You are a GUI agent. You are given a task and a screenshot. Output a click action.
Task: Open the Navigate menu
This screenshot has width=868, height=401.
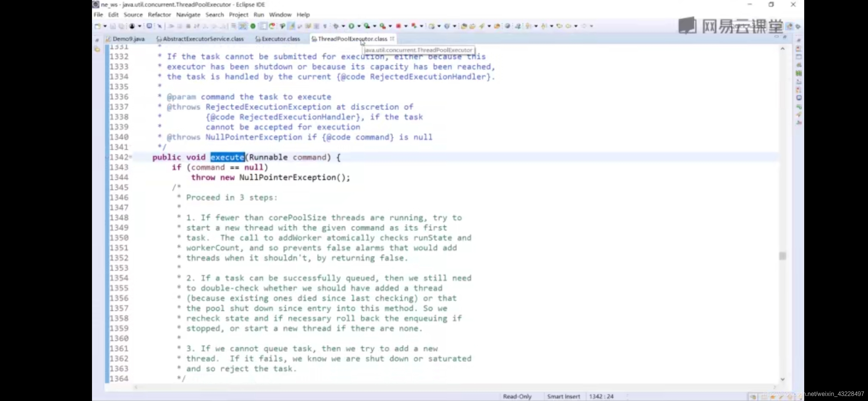click(x=188, y=14)
